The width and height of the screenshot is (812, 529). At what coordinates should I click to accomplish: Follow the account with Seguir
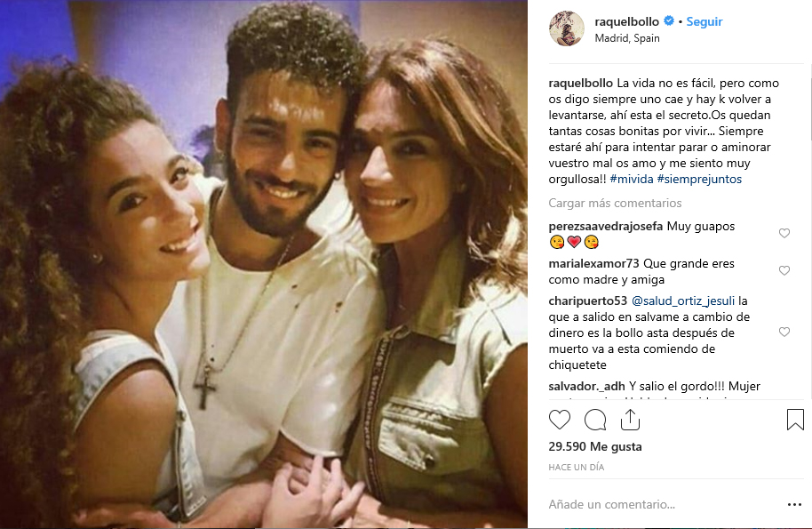pyautogui.click(x=705, y=21)
